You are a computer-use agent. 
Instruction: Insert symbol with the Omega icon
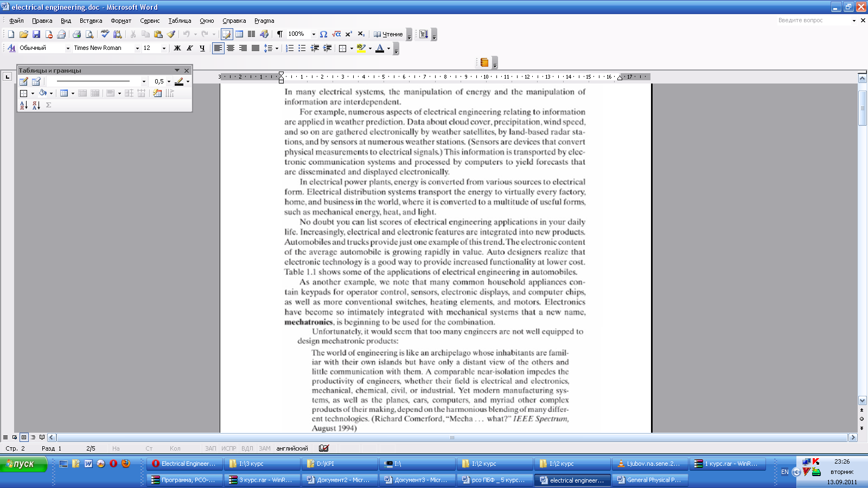click(x=323, y=34)
